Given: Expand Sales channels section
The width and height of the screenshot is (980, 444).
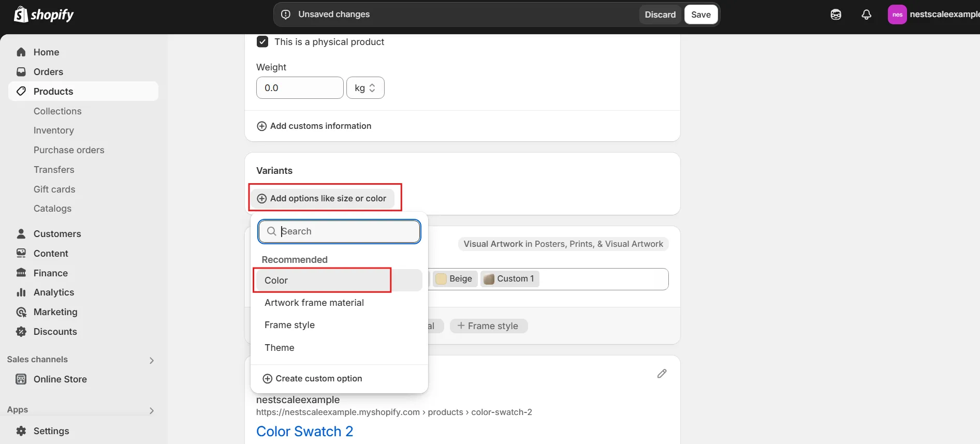Looking at the screenshot, I should (x=152, y=360).
